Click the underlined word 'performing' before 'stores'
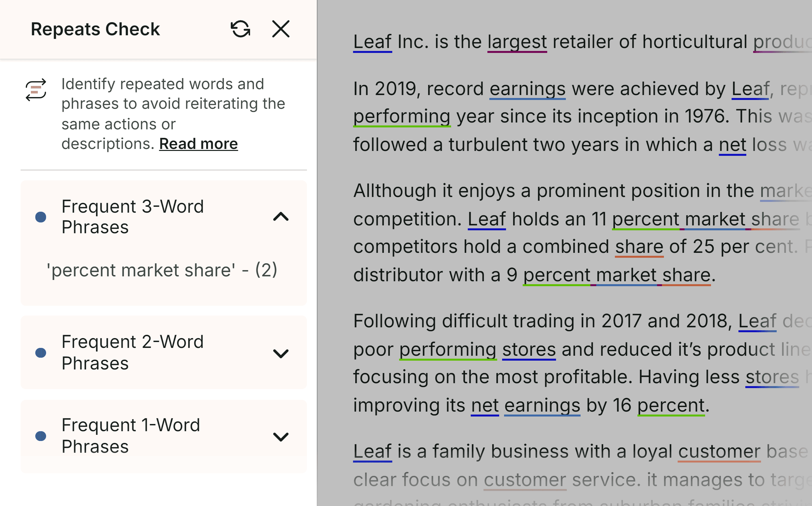Viewport: 812px width, 506px height. (x=448, y=350)
